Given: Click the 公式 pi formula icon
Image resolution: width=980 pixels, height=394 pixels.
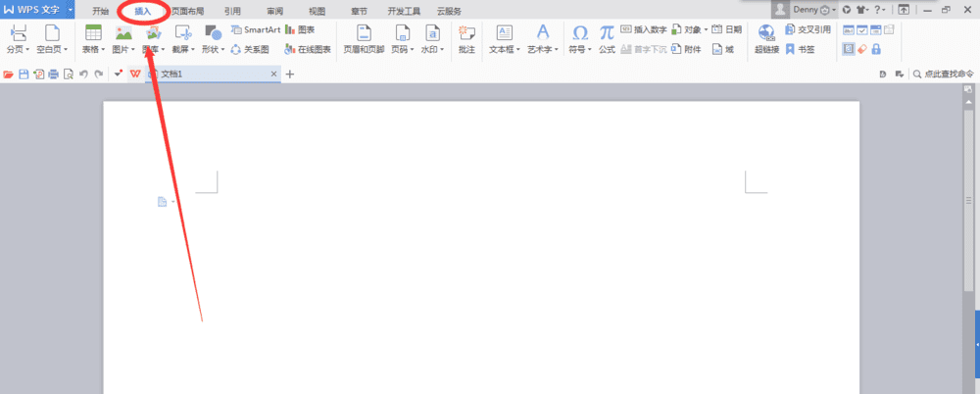Looking at the screenshot, I should pyautogui.click(x=607, y=39).
